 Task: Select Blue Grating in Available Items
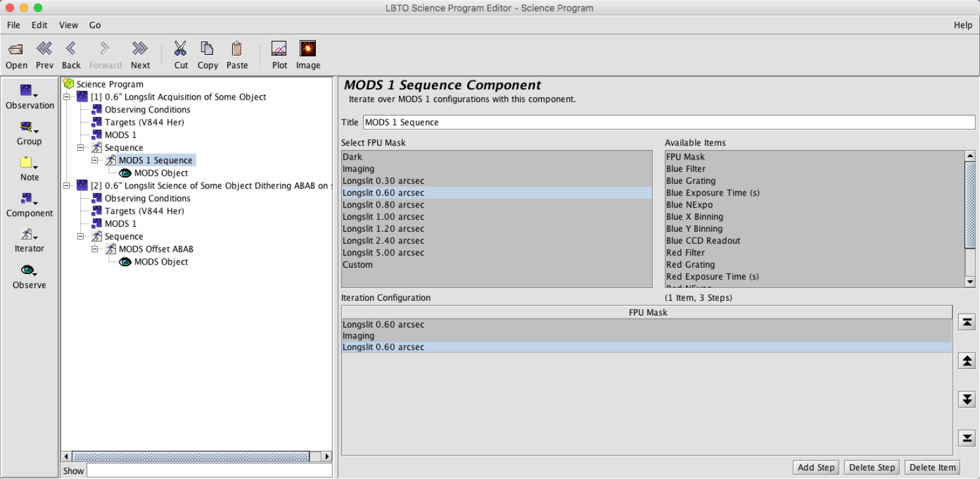click(815, 181)
